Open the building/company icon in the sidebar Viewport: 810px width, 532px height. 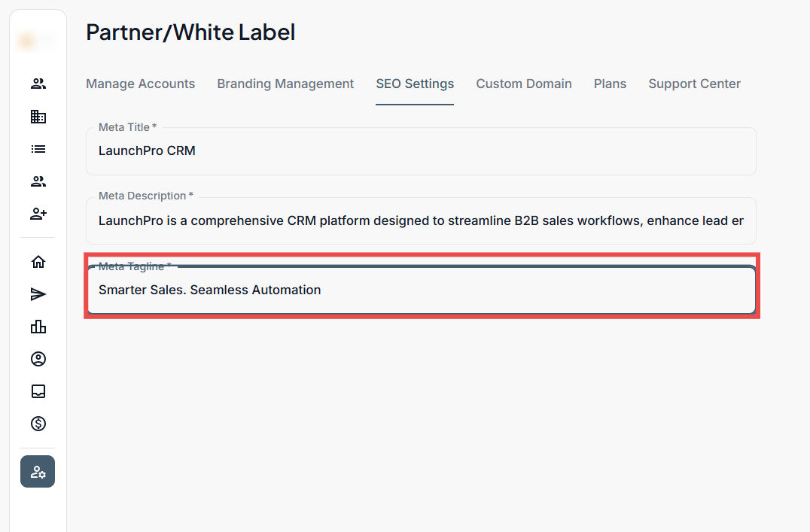(x=38, y=117)
